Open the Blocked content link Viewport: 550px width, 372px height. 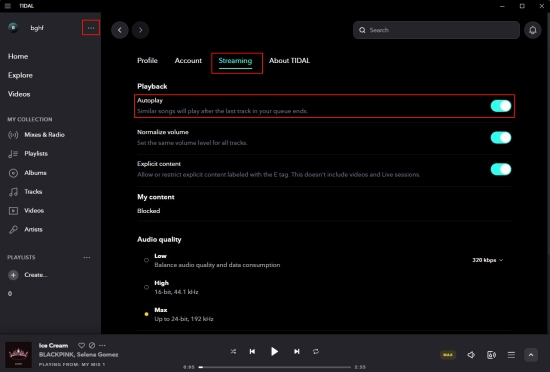(148, 211)
